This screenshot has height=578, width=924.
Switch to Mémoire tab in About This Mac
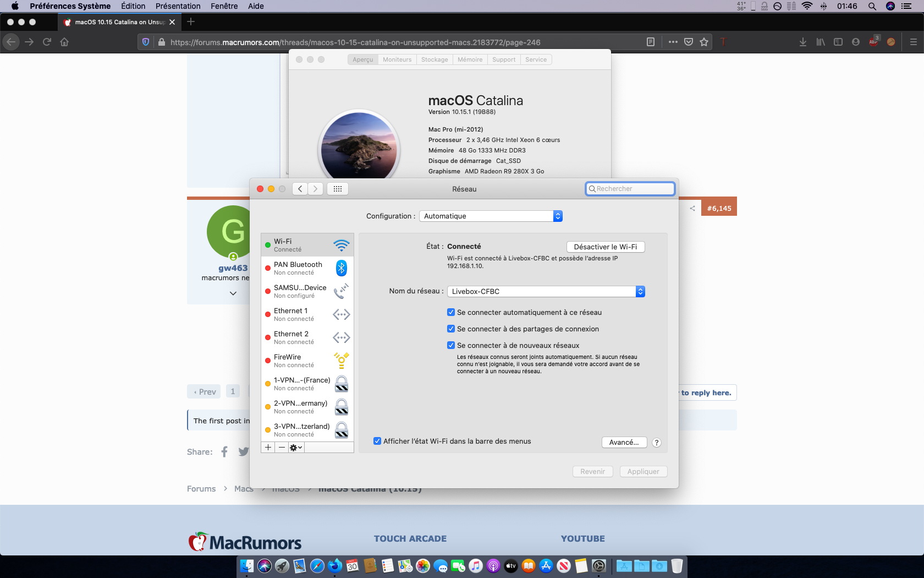coord(470,59)
